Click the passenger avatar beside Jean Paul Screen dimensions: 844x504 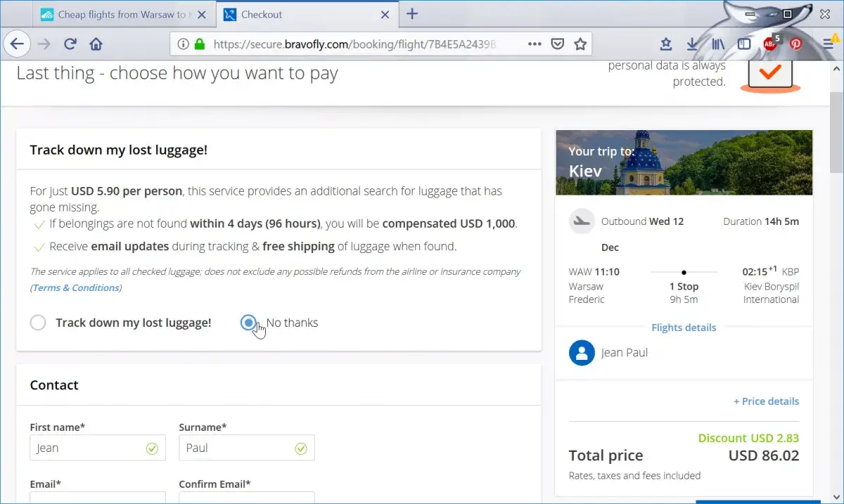coord(582,353)
